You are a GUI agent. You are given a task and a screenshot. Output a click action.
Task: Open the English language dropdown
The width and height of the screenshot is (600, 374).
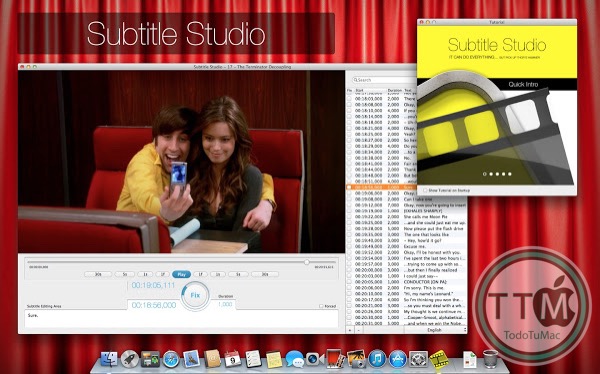(435, 330)
